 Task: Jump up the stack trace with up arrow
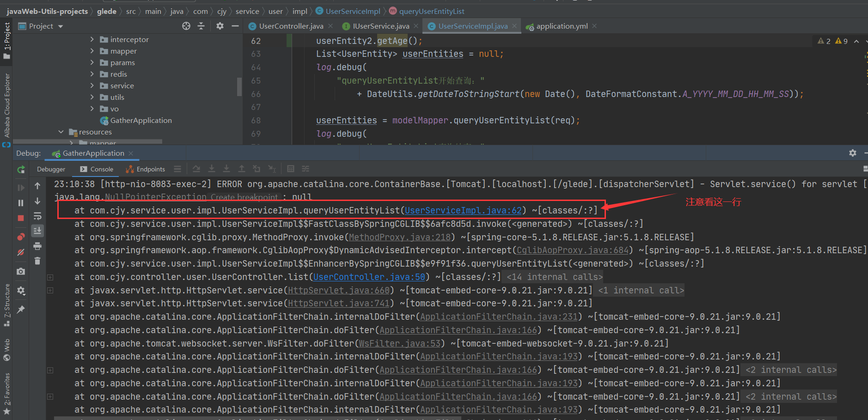point(37,186)
